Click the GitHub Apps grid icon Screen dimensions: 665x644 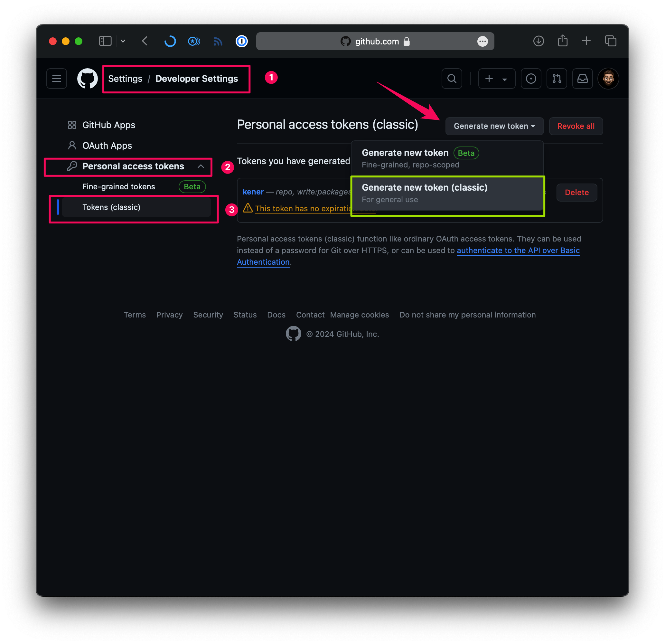[72, 125]
